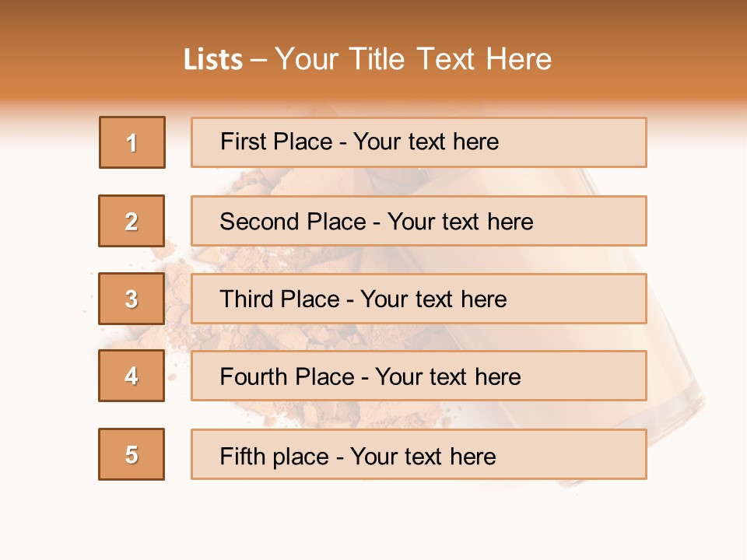The width and height of the screenshot is (747, 560).
Task: Select the bold word "Lists" in the title
Action: pos(212,60)
